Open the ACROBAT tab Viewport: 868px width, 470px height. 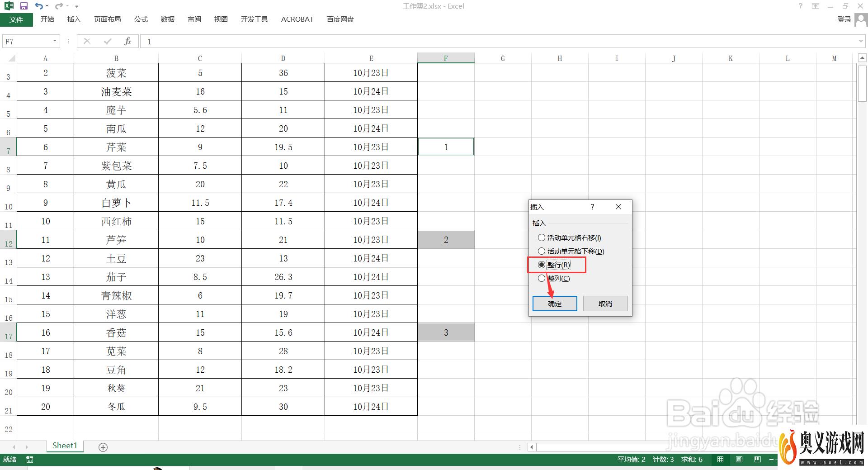point(297,19)
